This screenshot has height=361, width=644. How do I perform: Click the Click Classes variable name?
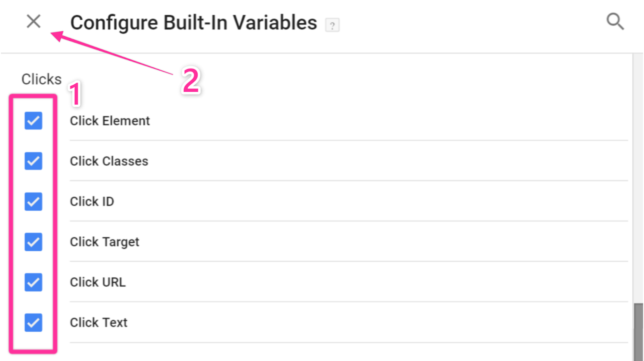[x=109, y=161]
